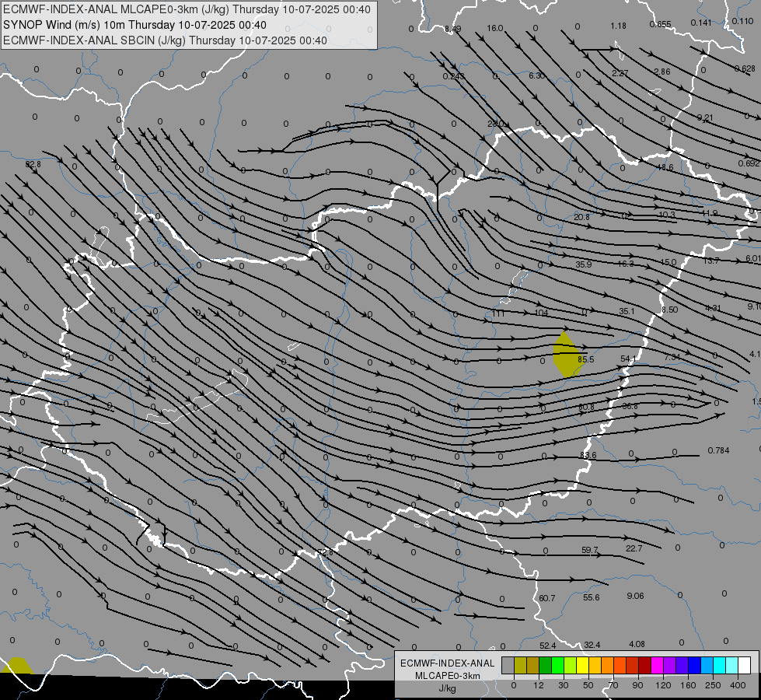The image size is (761, 700).
Task: Click the map value 32.4
Action: tap(592, 645)
